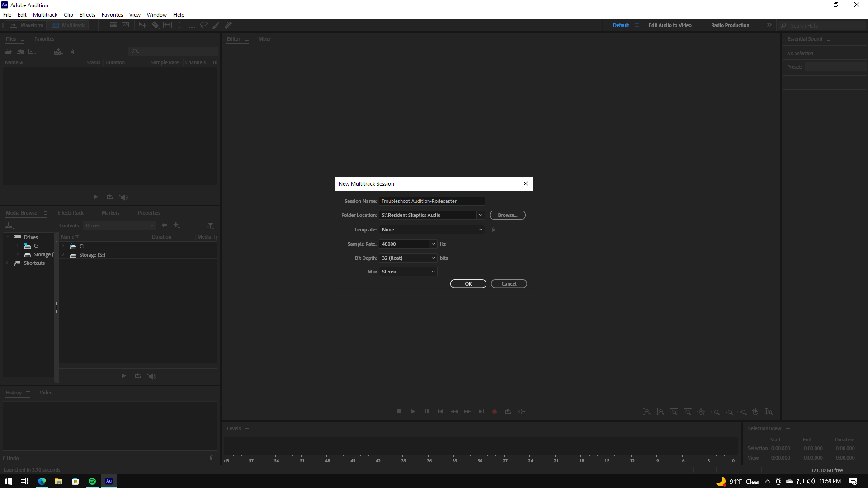Select the Razor tool
Screen dimensions: 868x488
tap(155, 25)
